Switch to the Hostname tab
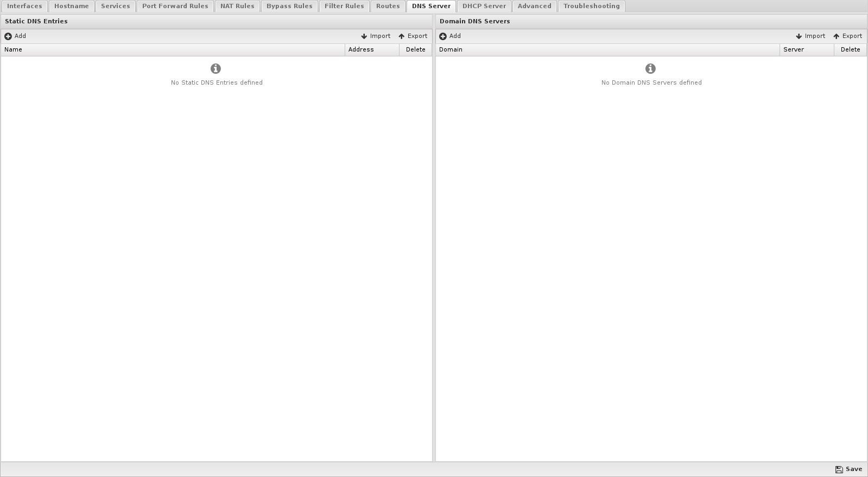Viewport: 868px width, 477px height. [72, 6]
